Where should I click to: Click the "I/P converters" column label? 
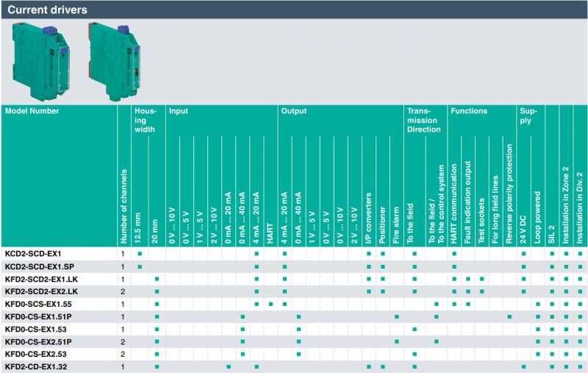pos(368,218)
